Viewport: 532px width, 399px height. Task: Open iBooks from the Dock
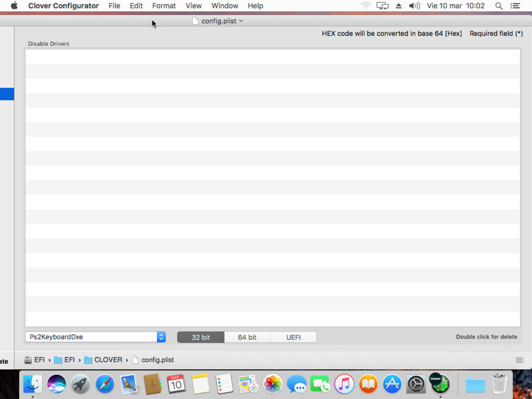point(368,384)
